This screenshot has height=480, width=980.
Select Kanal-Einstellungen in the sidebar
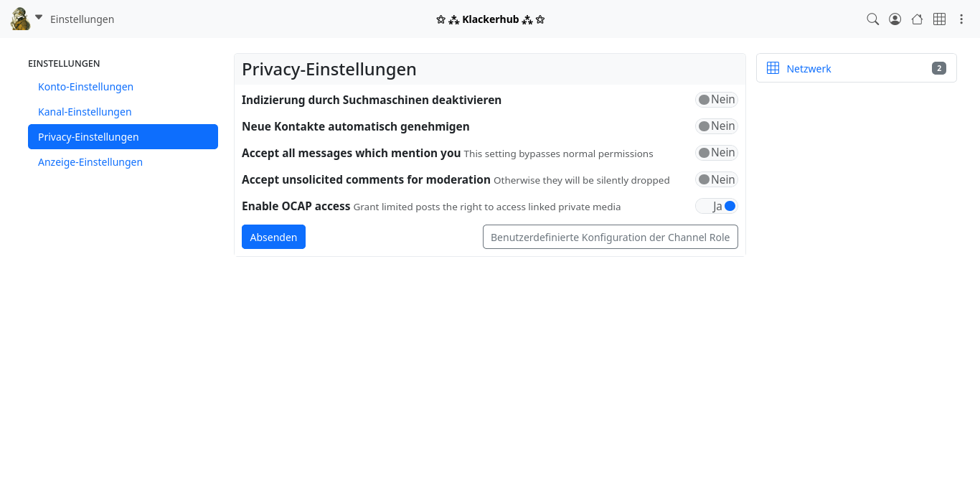click(x=85, y=112)
